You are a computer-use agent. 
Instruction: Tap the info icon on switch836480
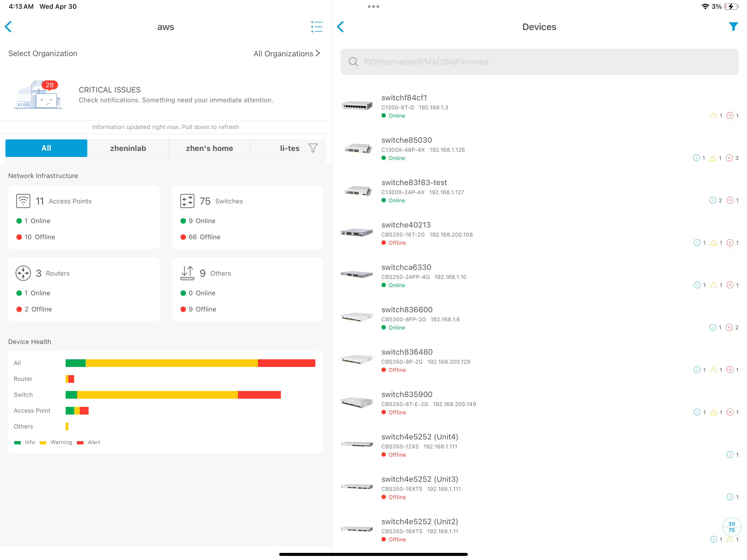(x=697, y=370)
